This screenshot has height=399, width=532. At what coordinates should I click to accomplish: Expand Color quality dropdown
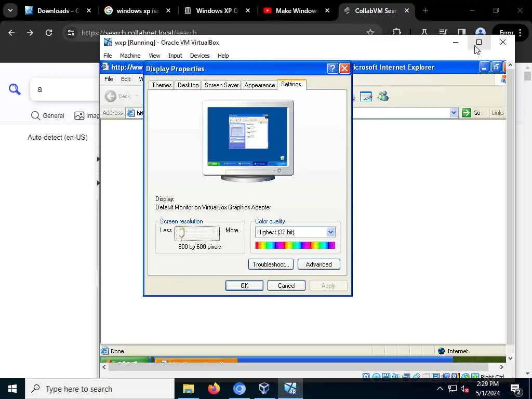click(330, 232)
